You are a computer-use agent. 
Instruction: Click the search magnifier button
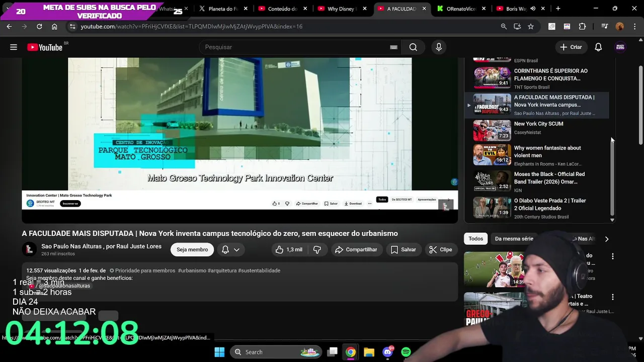pos(413,47)
